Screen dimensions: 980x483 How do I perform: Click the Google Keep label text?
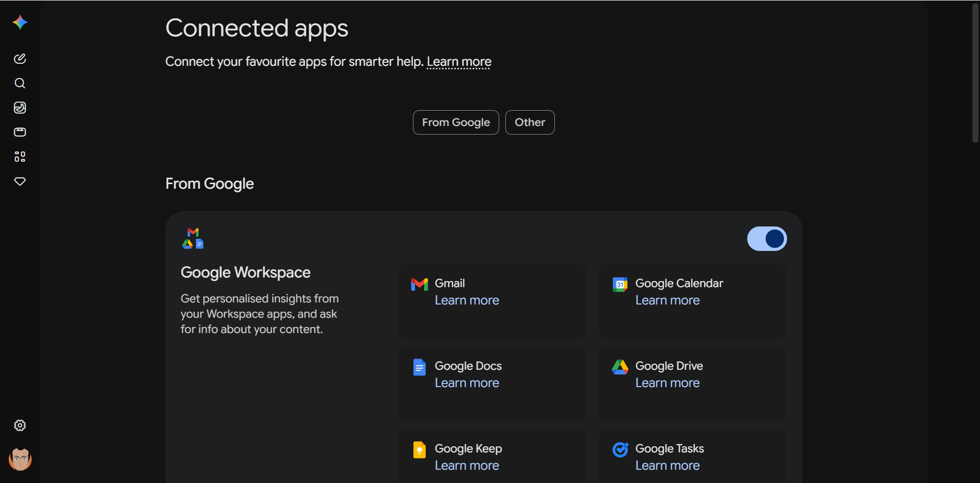click(x=469, y=448)
